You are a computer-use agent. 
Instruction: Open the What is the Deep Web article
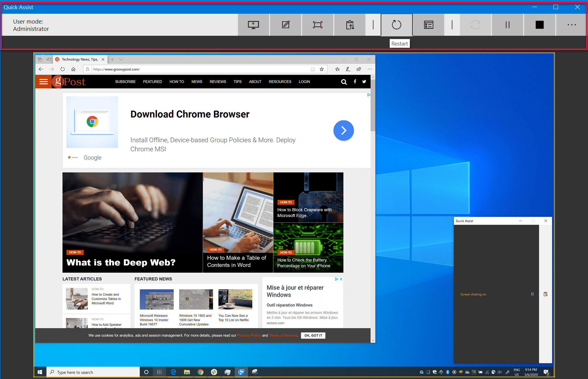pyautogui.click(x=121, y=262)
